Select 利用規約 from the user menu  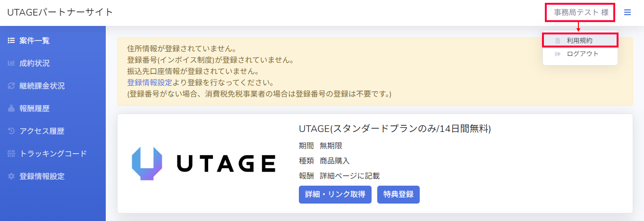coord(579,41)
